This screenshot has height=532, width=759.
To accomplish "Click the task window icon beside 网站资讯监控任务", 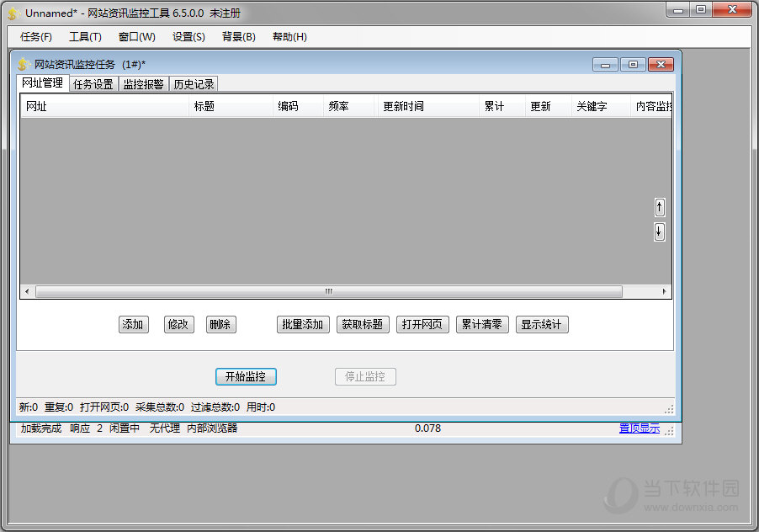I will coord(24,64).
